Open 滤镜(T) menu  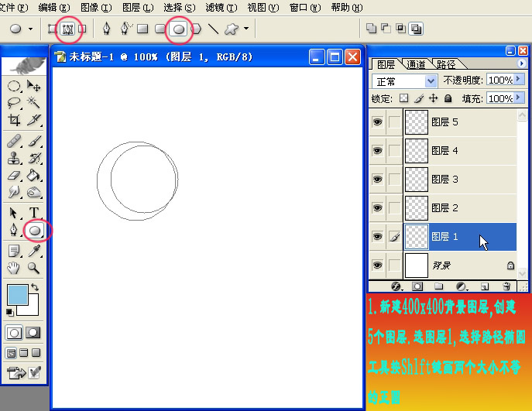point(221,7)
